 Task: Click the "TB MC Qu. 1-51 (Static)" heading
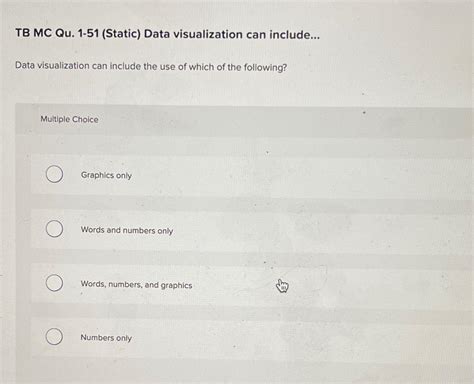point(78,33)
